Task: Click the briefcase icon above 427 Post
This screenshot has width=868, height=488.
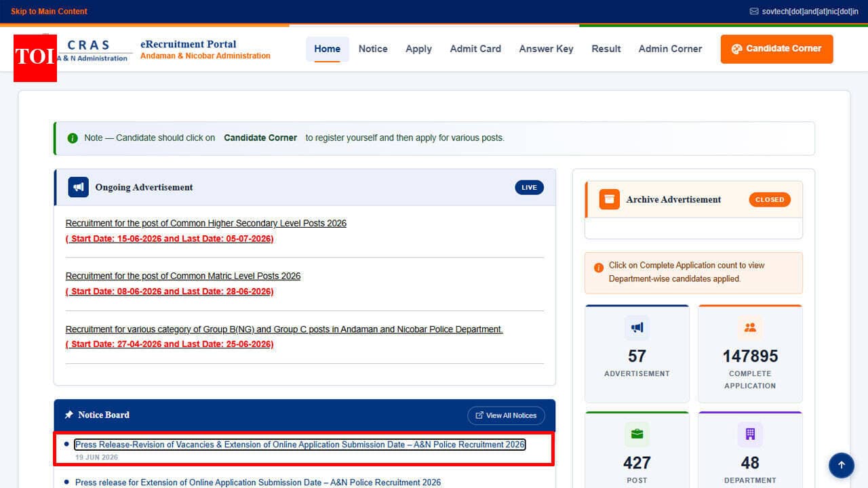Action: pos(637,434)
